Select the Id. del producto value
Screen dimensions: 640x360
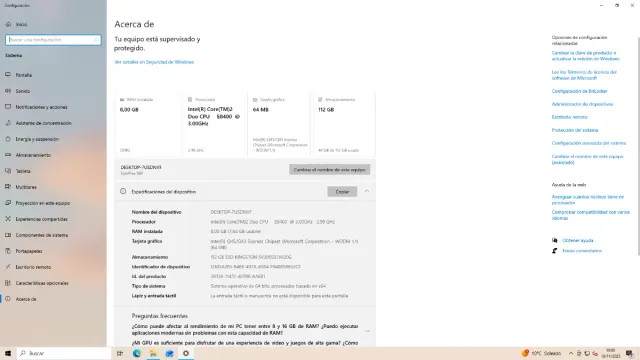tap(238, 276)
